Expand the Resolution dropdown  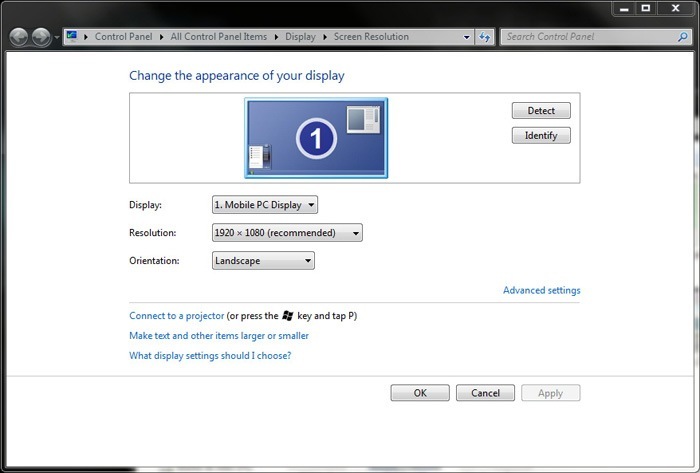pyautogui.click(x=287, y=233)
